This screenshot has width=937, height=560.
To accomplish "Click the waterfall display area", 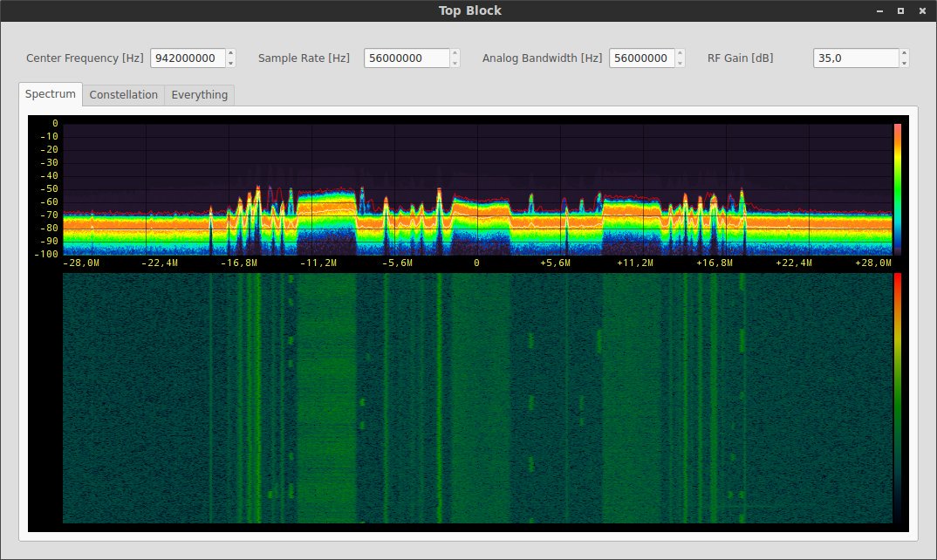I will click(x=477, y=398).
